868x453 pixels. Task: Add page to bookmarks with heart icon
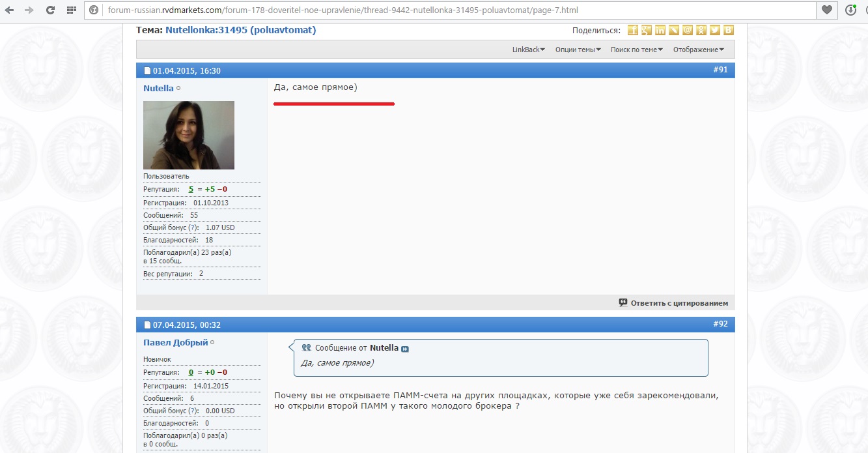pyautogui.click(x=826, y=10)
